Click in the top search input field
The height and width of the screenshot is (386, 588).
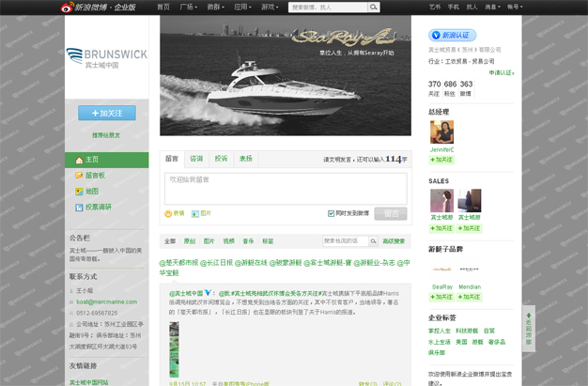click(328, 8)
